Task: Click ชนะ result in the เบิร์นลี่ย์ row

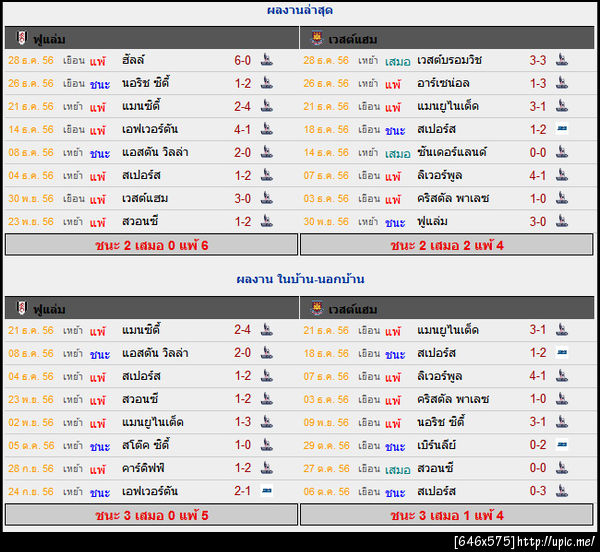Action: [395, 446]
